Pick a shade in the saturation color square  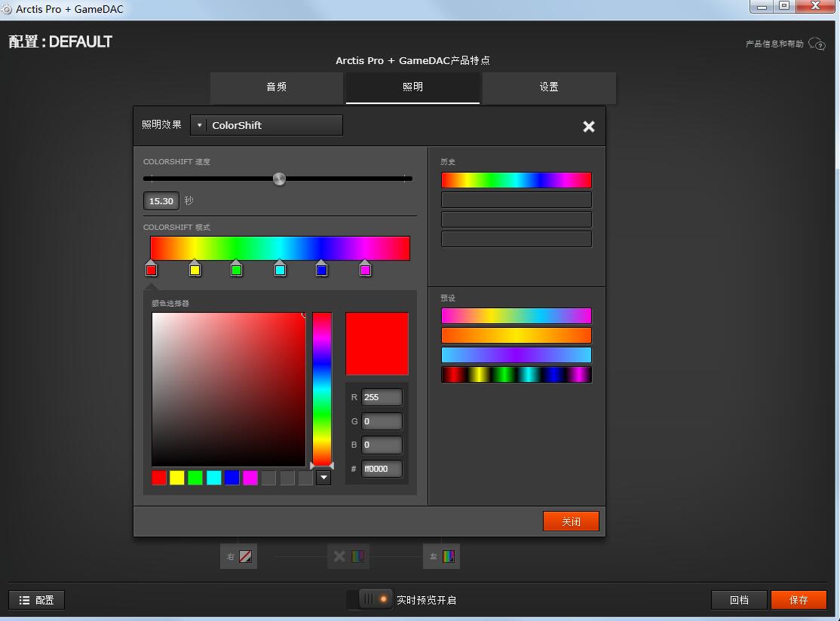tap(228, 389)
